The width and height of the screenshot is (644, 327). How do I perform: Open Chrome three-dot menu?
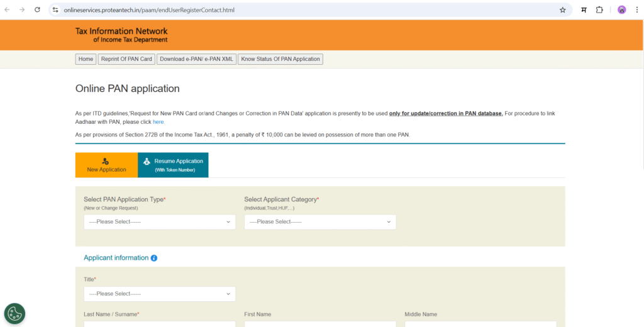point(636,10)
